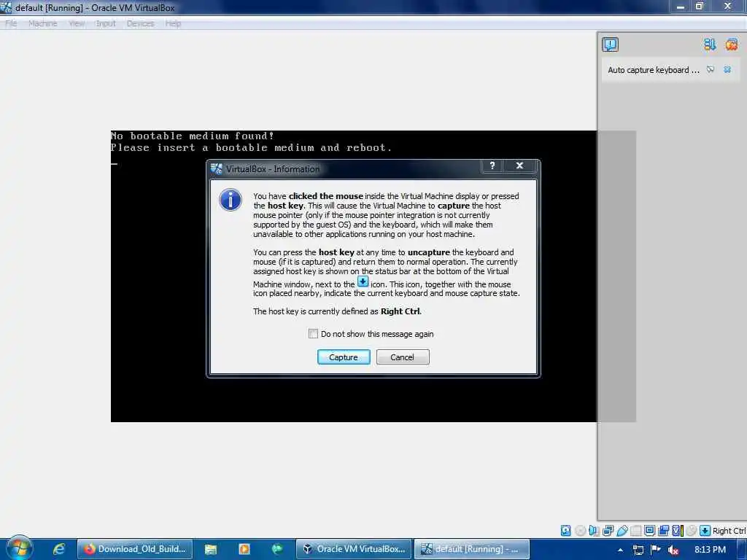The height and width of the screenshot is (560, 747).
Task: Click the keyboard capture arrow icon in status bar
Action: pyautogui.click(x=705, y=531)
